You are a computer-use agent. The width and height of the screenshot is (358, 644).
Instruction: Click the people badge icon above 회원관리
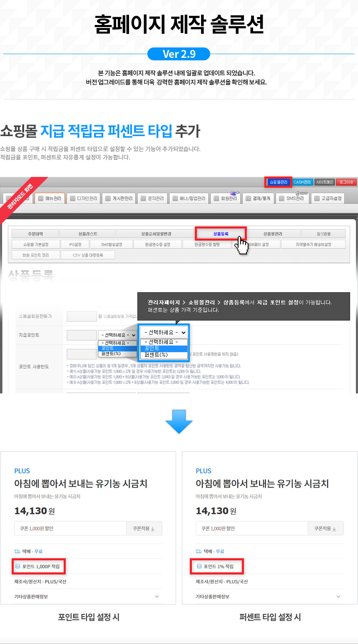pyautogui.click(x=234, y=193)
